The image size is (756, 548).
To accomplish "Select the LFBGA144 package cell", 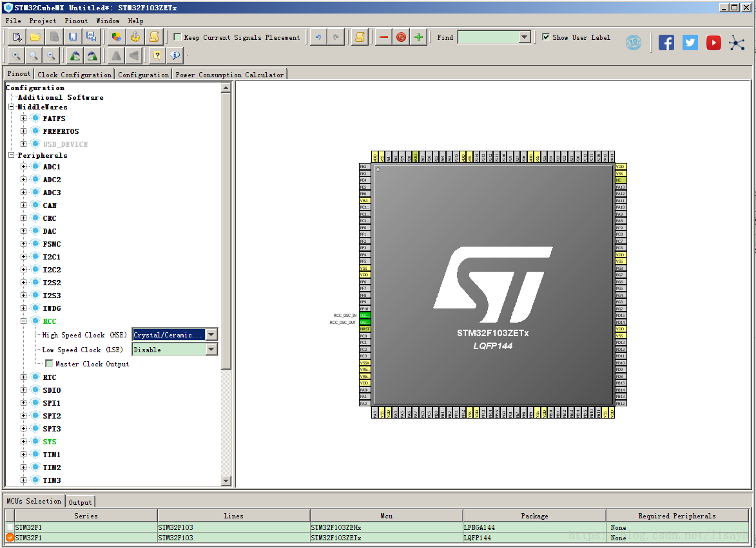I will click(x=534, y=527).
